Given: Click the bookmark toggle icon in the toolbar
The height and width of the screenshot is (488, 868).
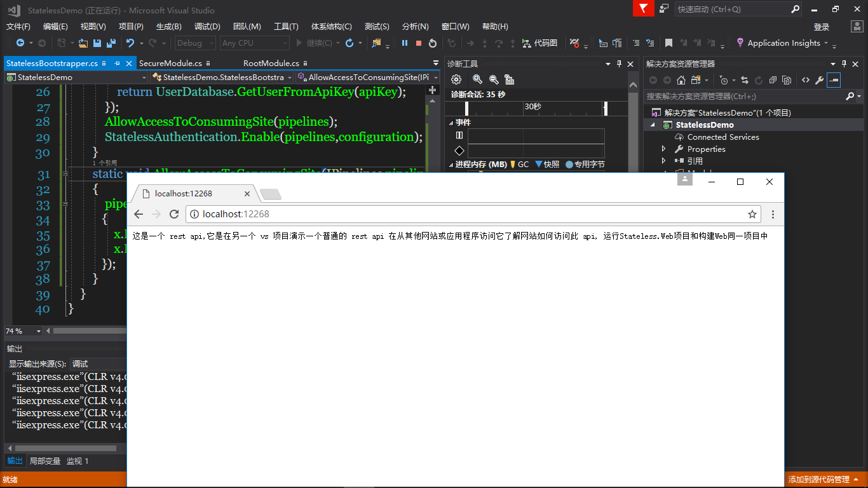Looking at the screenshot, I should (668, 43).
